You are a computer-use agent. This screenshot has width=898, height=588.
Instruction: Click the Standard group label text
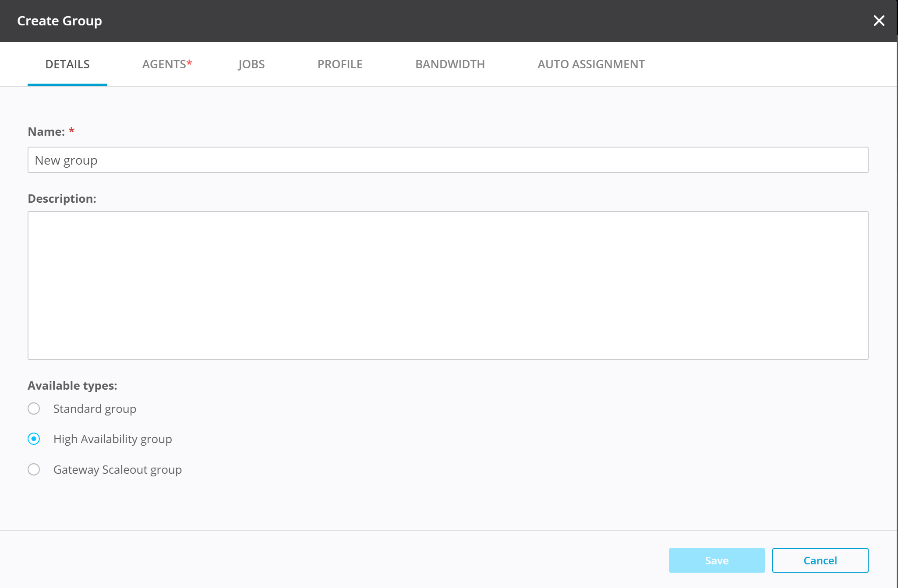[x=95, y=409]
